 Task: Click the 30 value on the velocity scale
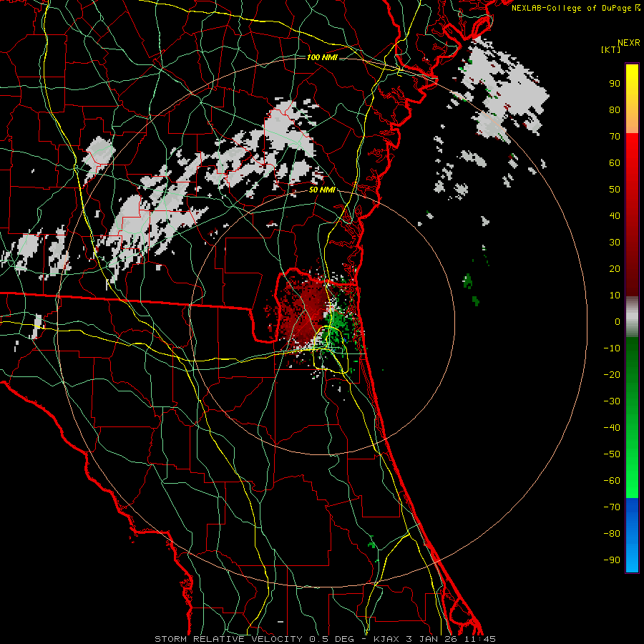point(615,243)
